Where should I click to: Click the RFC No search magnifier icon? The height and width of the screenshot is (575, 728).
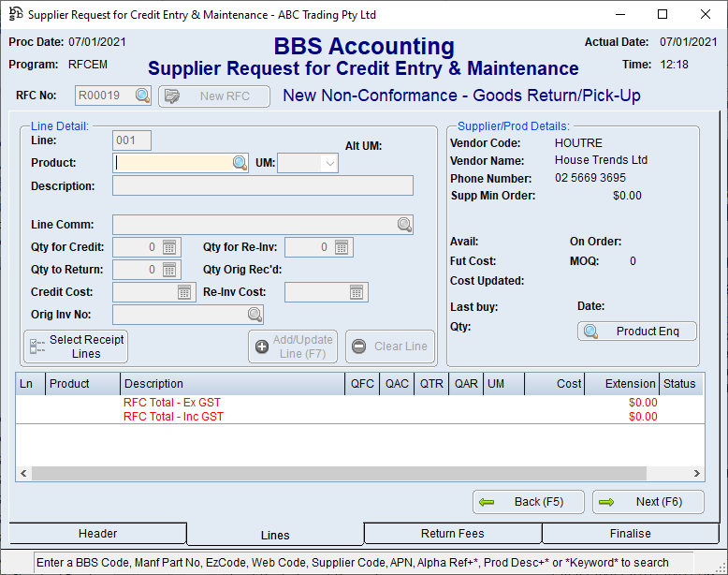click(x=142, y=96)
